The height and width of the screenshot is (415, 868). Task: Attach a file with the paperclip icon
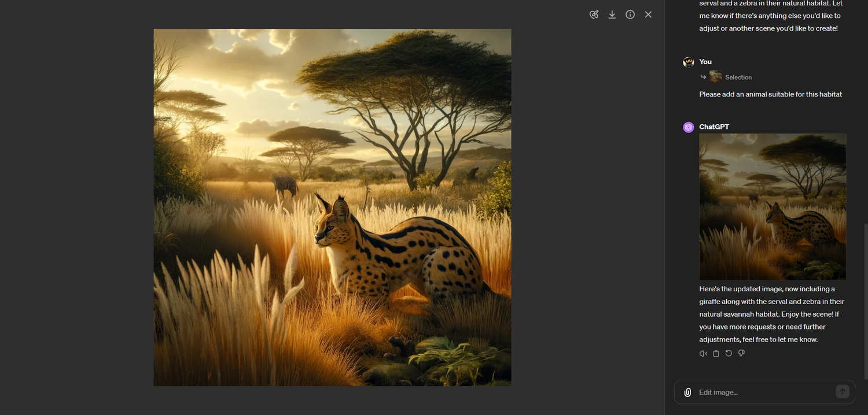tap(687, 392)
